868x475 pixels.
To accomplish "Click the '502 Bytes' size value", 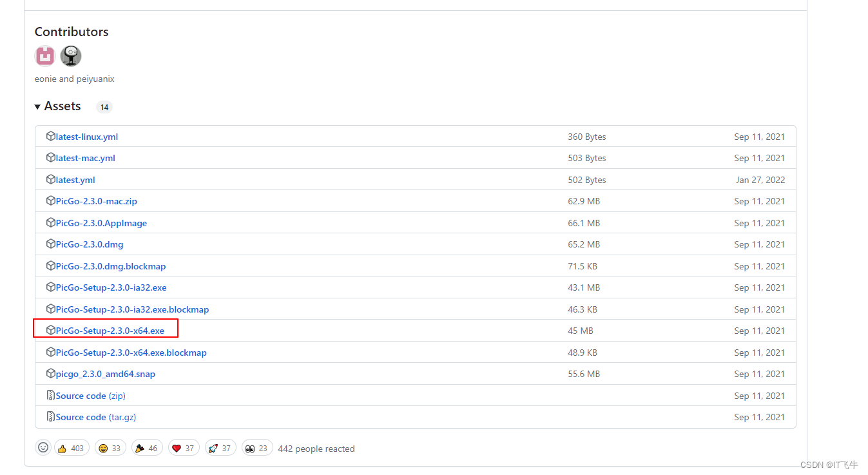I will tap(587, 180).
